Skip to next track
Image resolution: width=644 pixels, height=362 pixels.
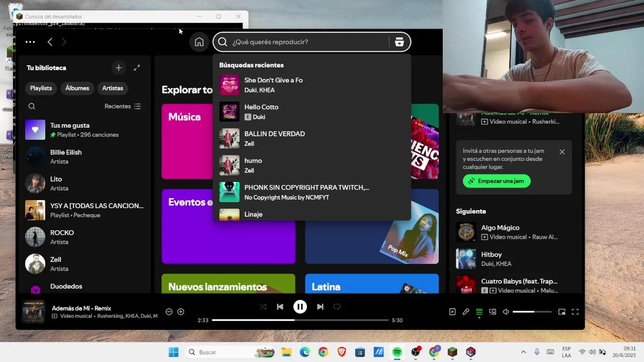[320, 307]
